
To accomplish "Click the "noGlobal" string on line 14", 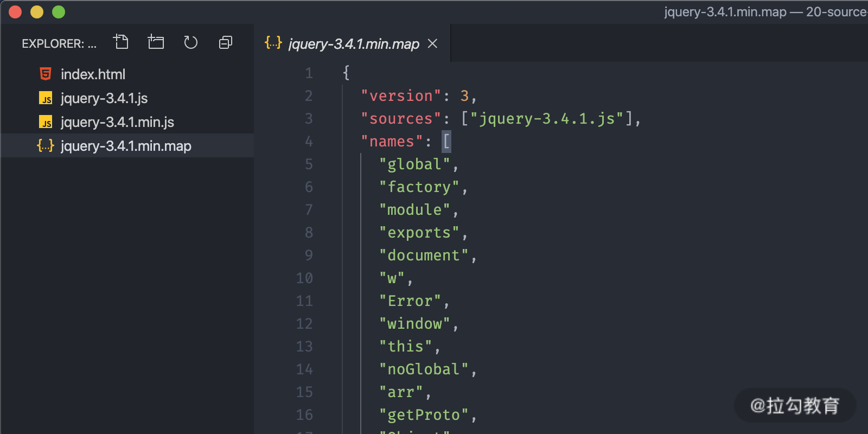I will tap(424, 369).
